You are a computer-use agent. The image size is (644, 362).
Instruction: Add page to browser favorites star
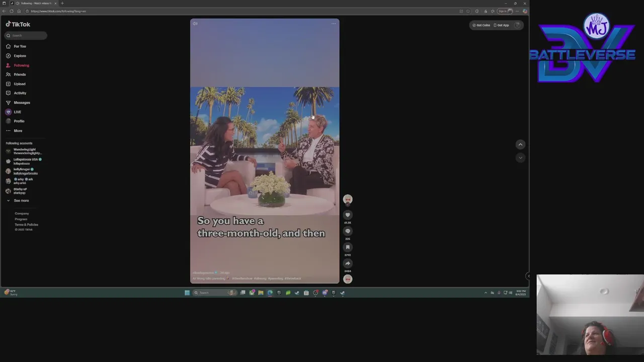point(468,11)
